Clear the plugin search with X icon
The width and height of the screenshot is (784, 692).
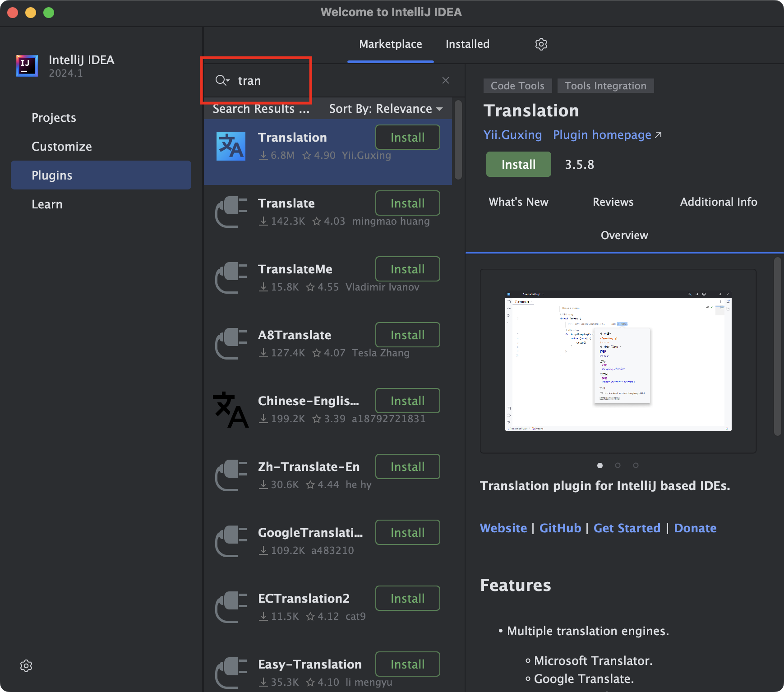446,80
